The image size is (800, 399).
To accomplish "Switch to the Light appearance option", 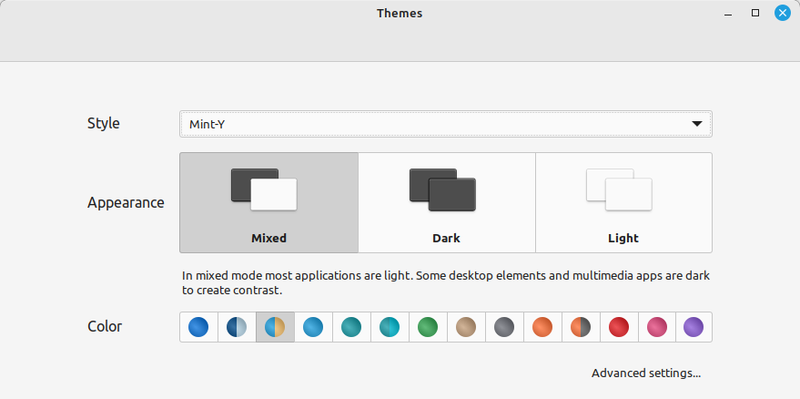I will point(623,203).
